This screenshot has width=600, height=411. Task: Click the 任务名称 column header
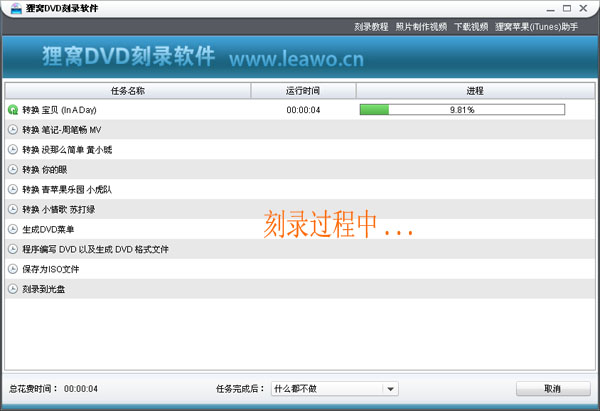128,91
